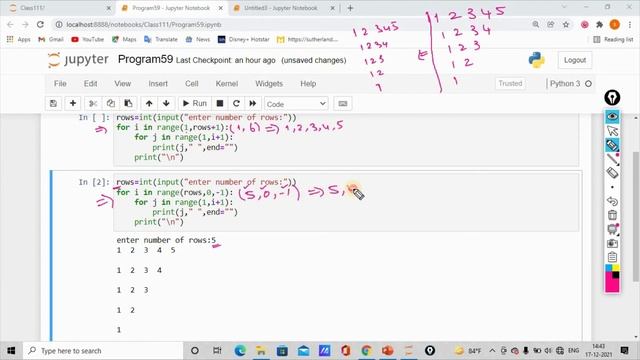The height and width of the screenshot is (360, 640).
Task: Rename notebook title Program59
Action: pyautogui.click(x=145, y=60)
